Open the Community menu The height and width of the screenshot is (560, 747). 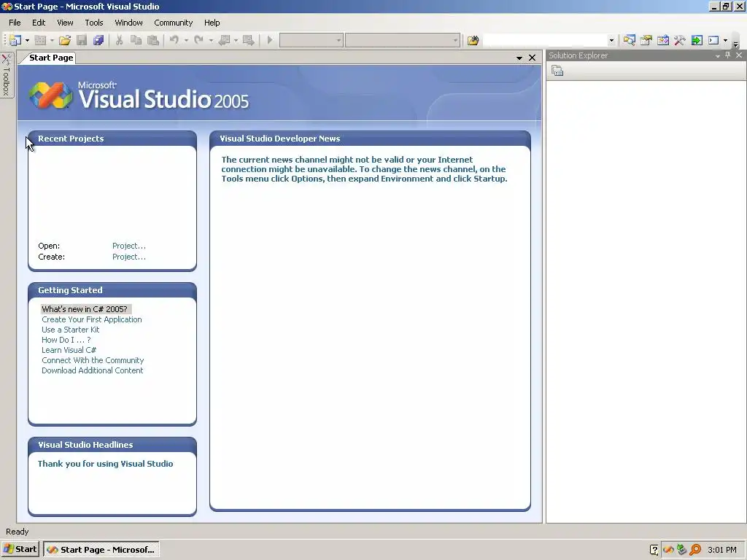174,23
